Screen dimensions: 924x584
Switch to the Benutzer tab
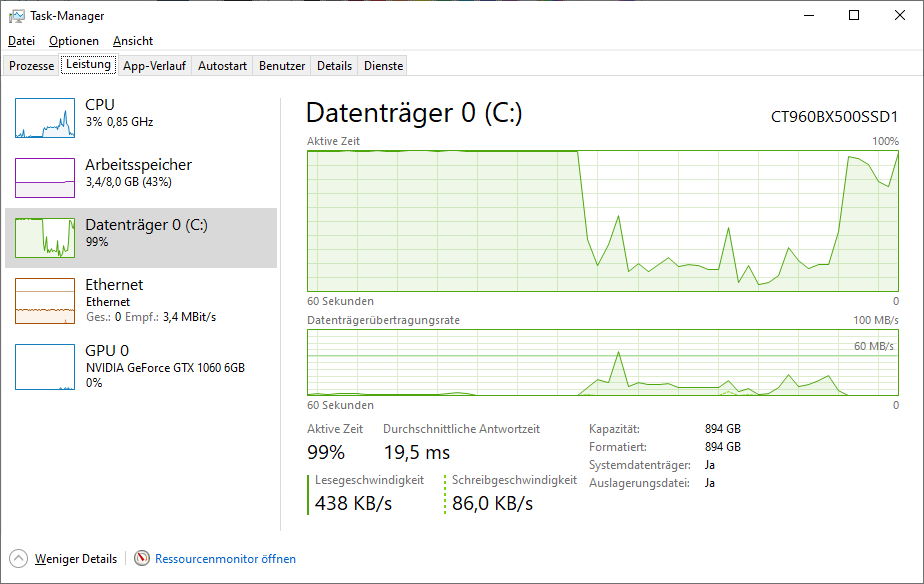coord(282,66)
